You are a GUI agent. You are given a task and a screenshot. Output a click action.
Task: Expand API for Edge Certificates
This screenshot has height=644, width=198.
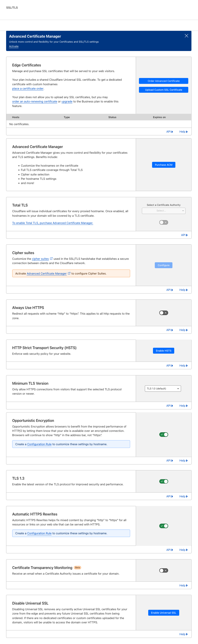(x=169, y=132)
